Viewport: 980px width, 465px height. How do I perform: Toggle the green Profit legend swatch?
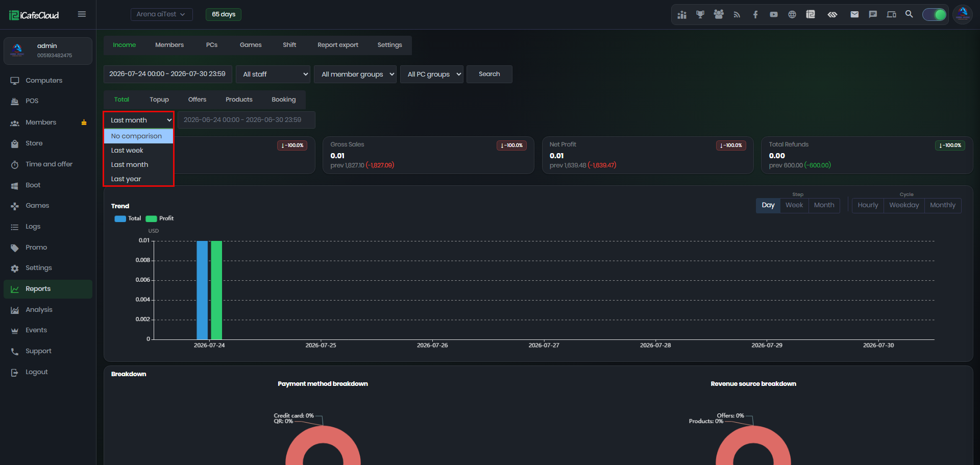(x=151, y=218)
